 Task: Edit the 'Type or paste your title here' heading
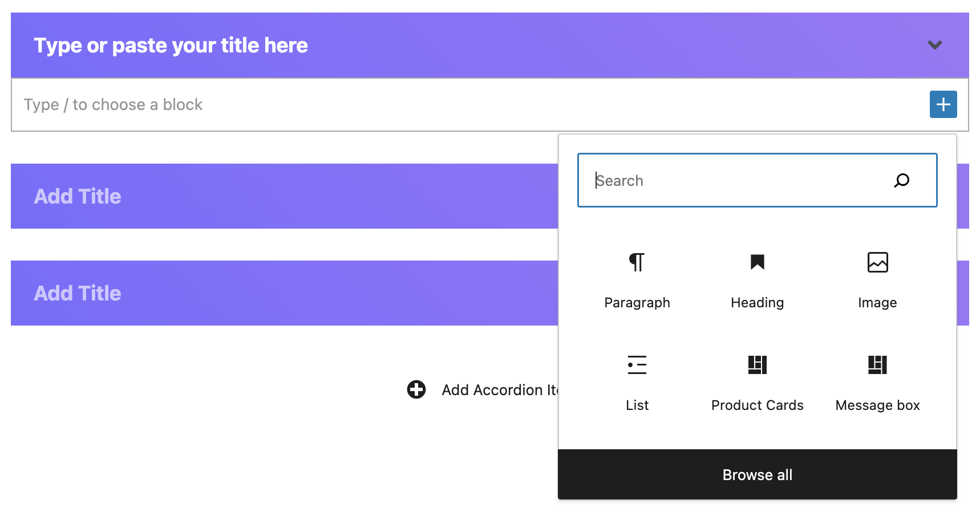pyautogui.click(x=171, y=45)
